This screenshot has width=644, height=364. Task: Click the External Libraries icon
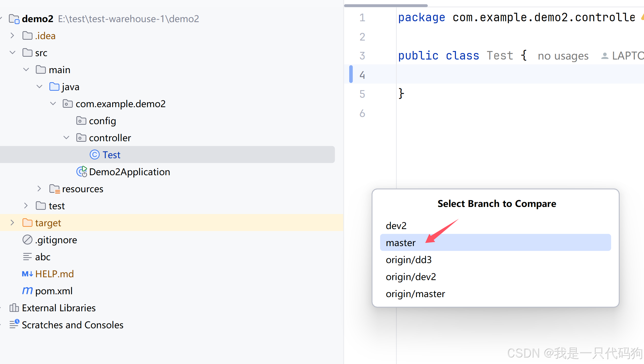pos(14,308)
